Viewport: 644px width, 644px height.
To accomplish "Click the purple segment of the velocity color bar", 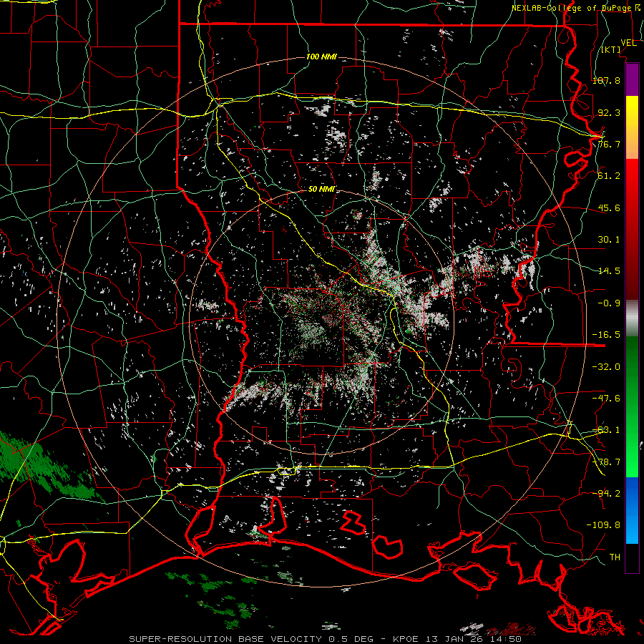I will (632, 79).
